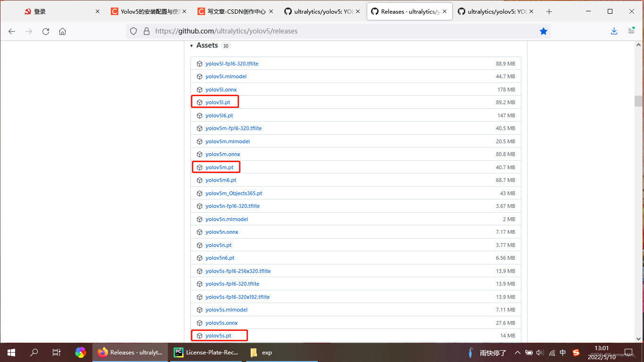Download yolov5m6.pt file
The height and width of the screenshot is (362, 644).
[221, 180]
